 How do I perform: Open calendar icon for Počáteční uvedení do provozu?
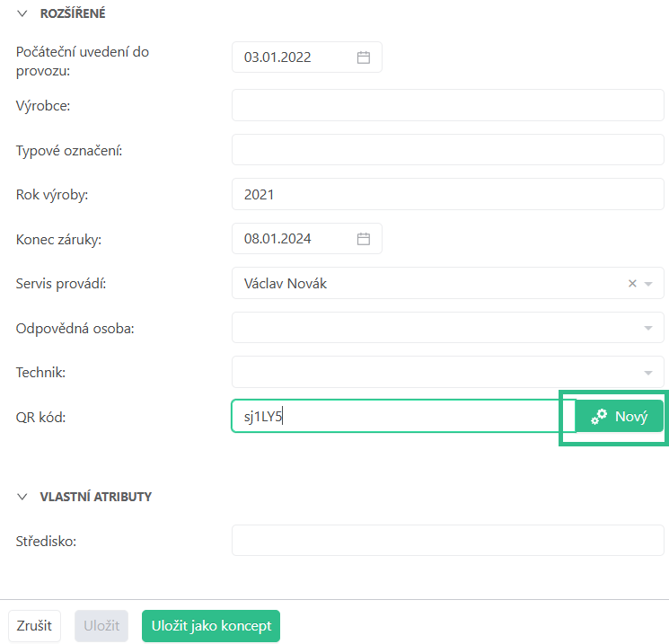(364, 57)
